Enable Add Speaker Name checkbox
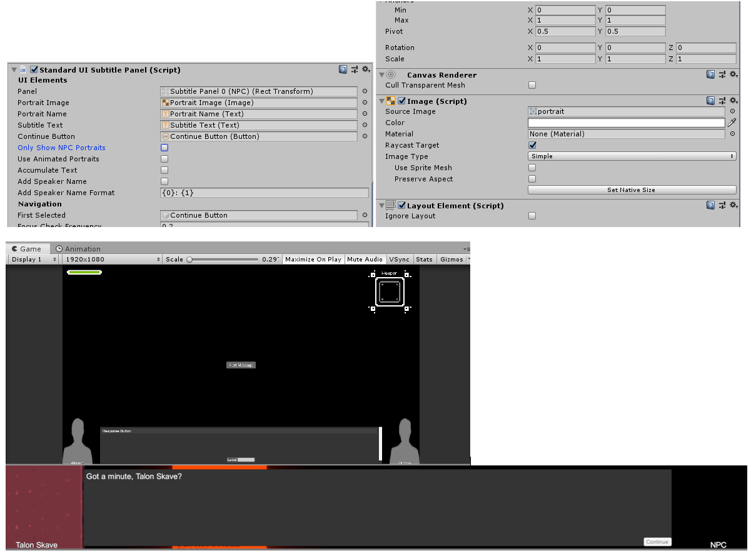The image size is (756, 558). pos(164,181)
